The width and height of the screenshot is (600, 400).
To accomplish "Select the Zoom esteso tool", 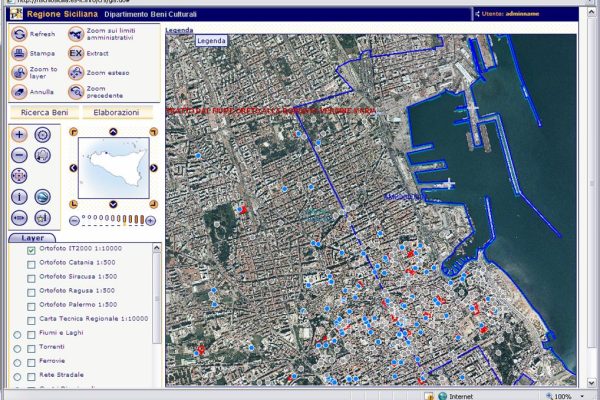I will point(75,72).
